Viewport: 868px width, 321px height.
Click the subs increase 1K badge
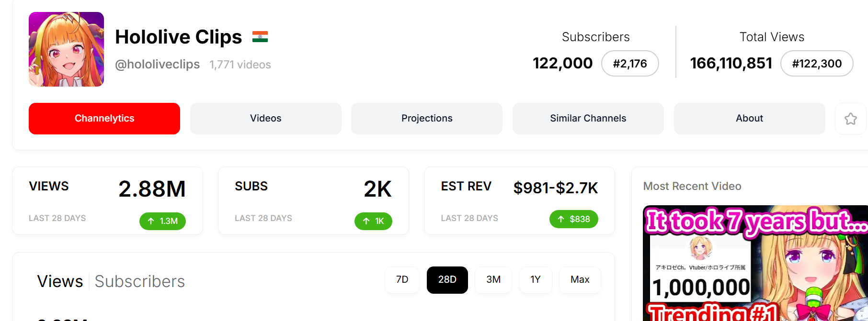tap(373, 221)
